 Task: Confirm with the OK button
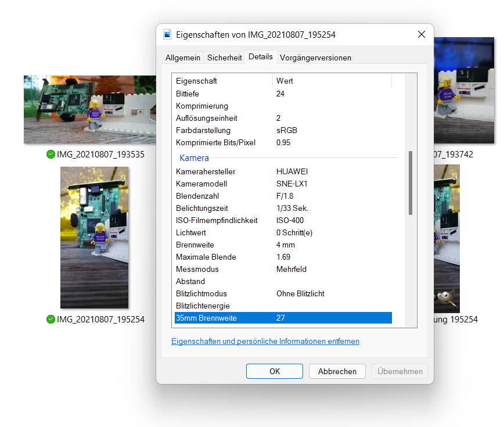tap(275, 371)
